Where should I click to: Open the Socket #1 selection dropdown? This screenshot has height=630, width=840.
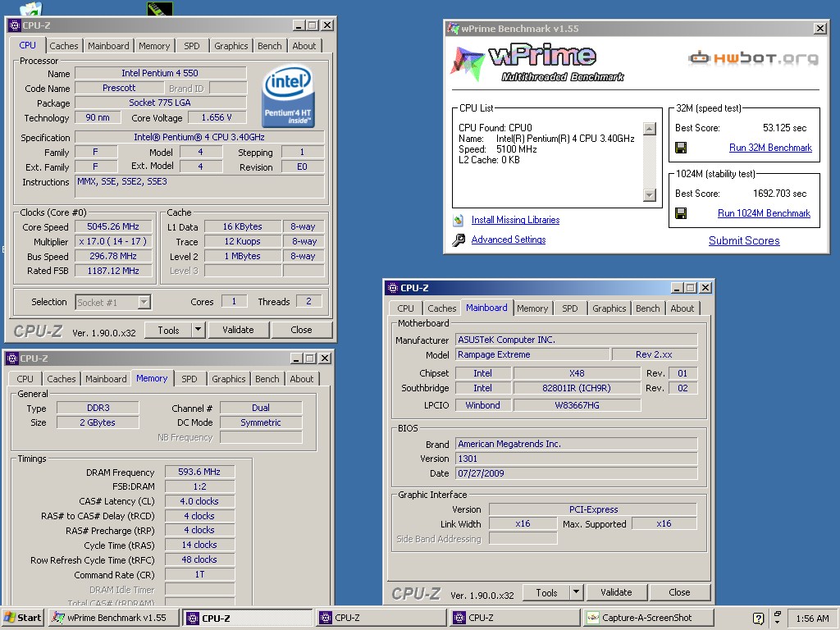point(144,302)
